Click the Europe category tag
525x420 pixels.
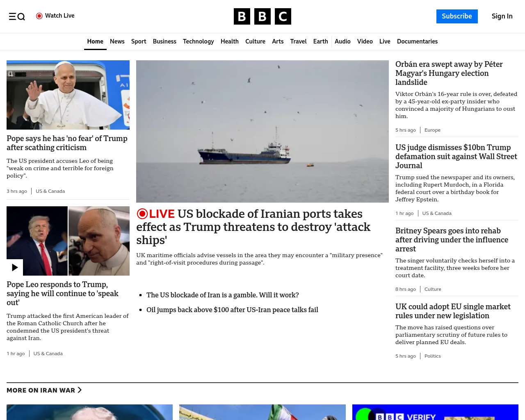[432, 130]
